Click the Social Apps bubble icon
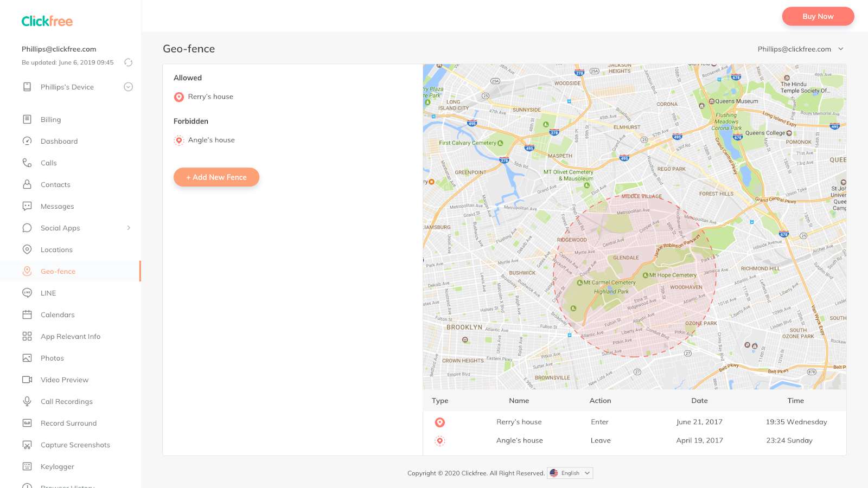Image resolution: width=868 pixels, height=488 pixels. tap(27, 228)
